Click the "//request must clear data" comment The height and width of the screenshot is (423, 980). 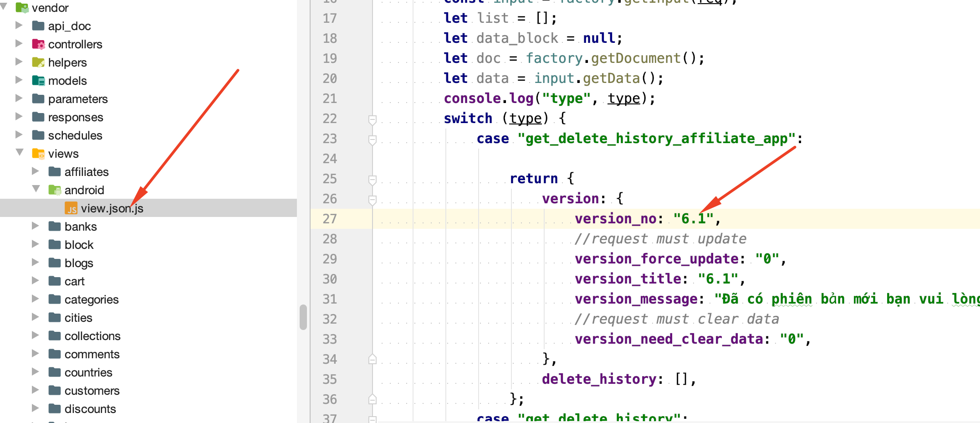click(x=677, y=319)
